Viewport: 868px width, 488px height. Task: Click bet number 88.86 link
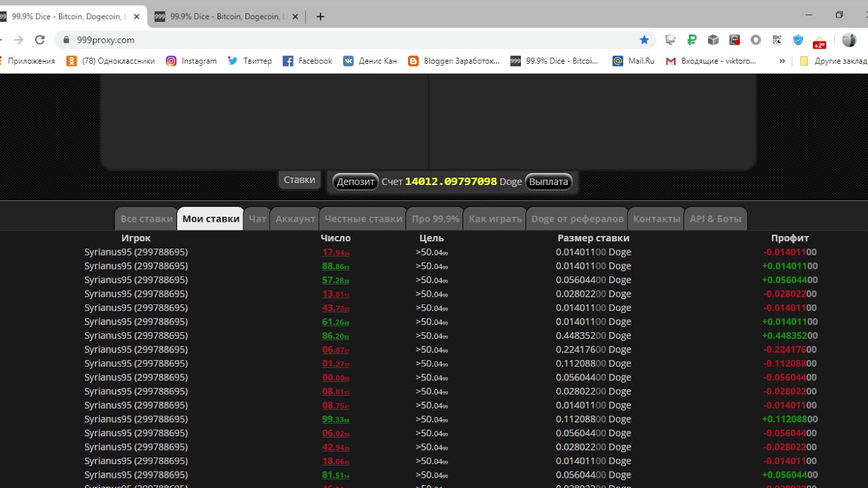[336, 266]
